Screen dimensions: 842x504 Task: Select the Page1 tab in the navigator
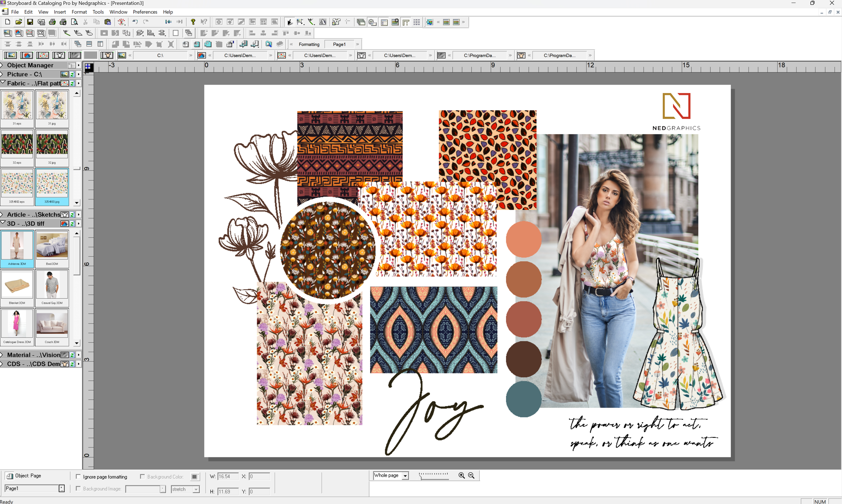[x=339, y=44]
